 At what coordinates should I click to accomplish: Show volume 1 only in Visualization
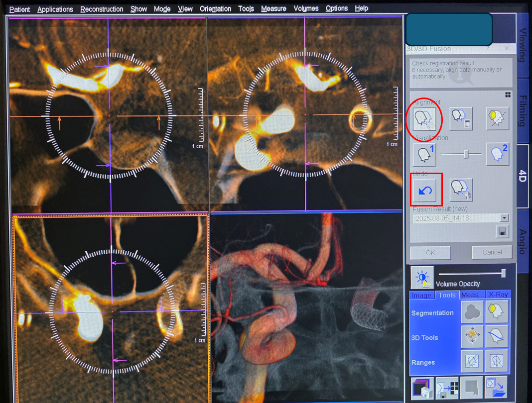point(425,154)
